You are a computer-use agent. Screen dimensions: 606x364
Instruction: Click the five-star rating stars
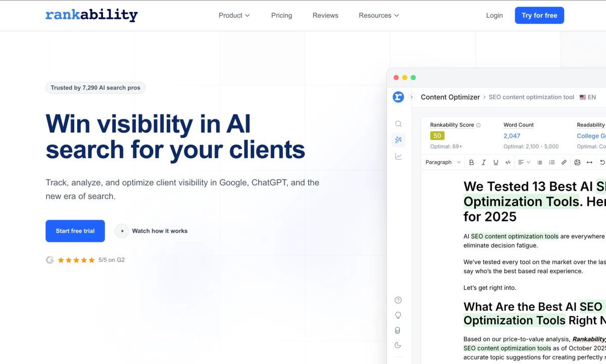[x=76, y=260]
